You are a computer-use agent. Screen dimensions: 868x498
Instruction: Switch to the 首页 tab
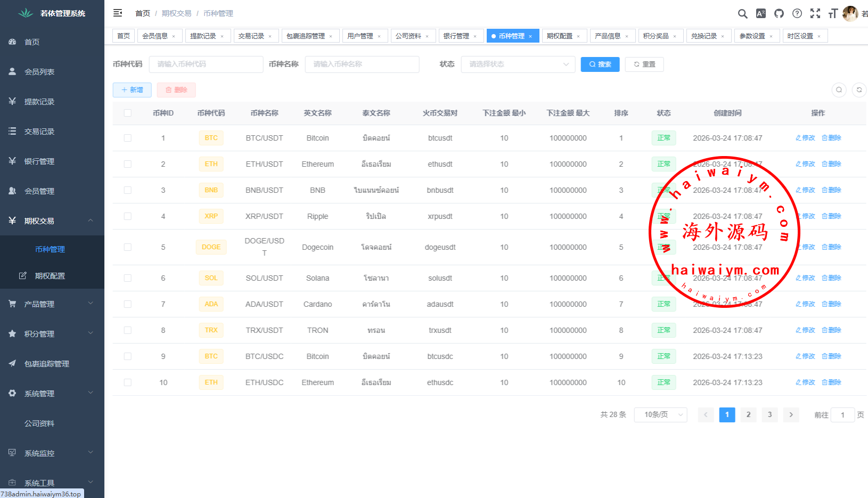[x=124, y=36]
